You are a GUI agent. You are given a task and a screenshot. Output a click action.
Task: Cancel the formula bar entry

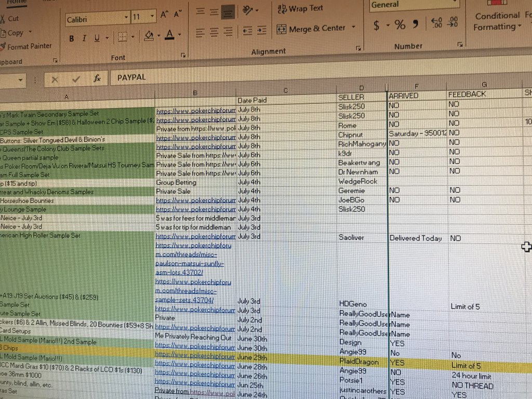[55, 79]
